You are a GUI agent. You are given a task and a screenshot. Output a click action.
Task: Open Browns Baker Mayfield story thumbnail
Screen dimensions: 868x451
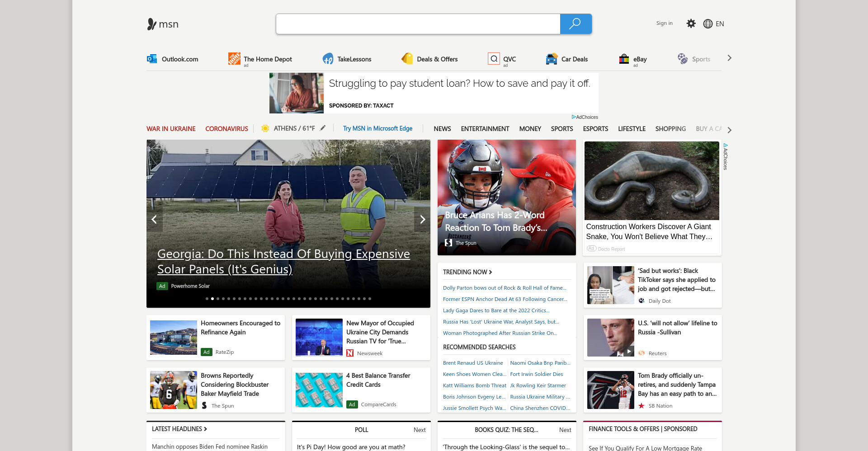[x=174, y=390]
